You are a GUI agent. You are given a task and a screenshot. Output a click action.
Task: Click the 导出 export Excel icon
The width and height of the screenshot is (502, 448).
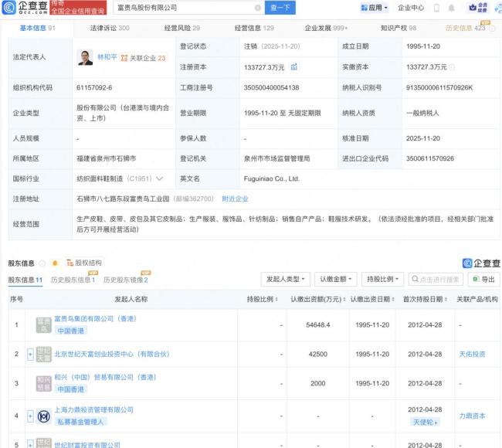476,280
